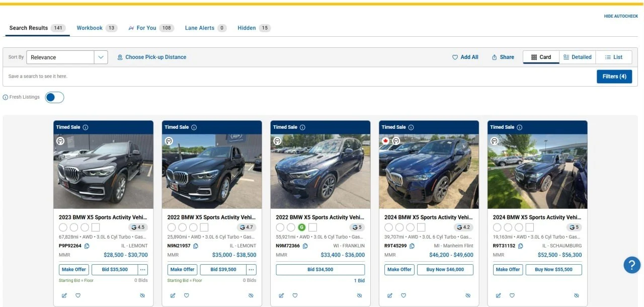Image resolution: width=644 pixels, height=307 pixels.
Task: Click Buy Now $55,500
Action: point(554,269)
